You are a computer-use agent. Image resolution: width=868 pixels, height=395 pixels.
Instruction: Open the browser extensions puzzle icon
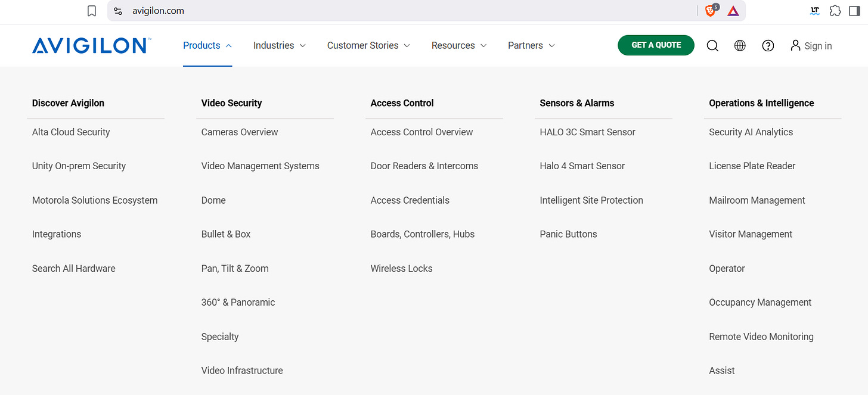click(x=835, y=11)
